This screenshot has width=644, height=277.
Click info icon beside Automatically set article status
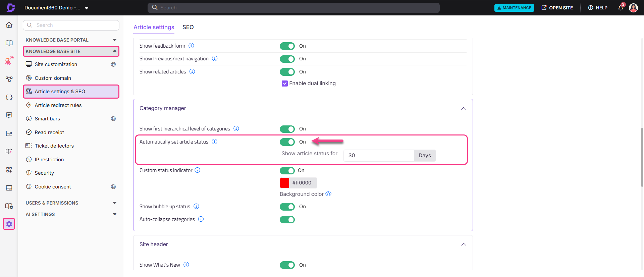[215, 142]
